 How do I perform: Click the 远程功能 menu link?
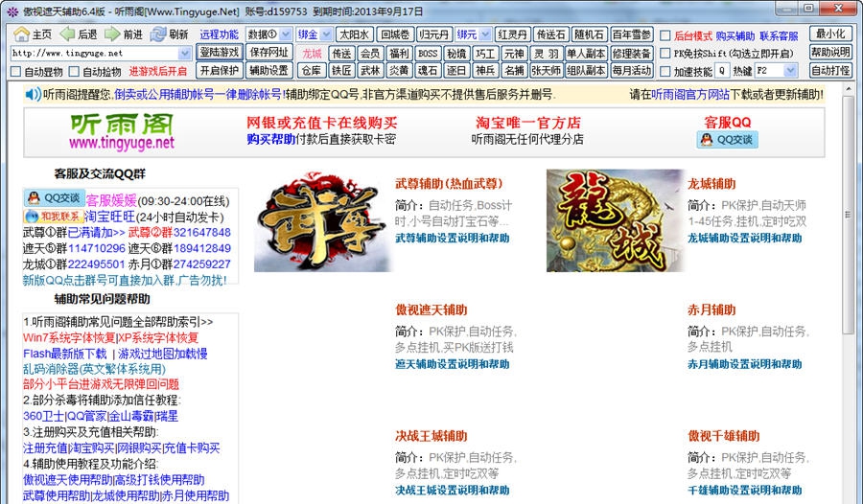[219, 34]
